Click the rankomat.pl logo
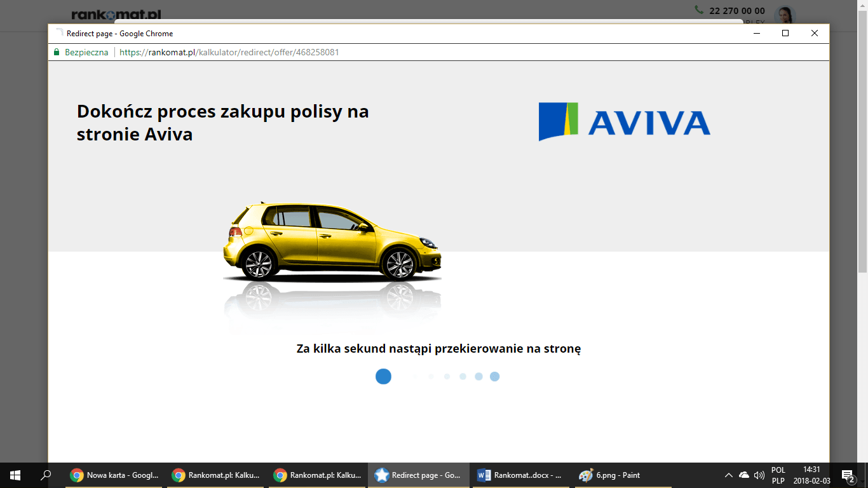 (116, 13)
